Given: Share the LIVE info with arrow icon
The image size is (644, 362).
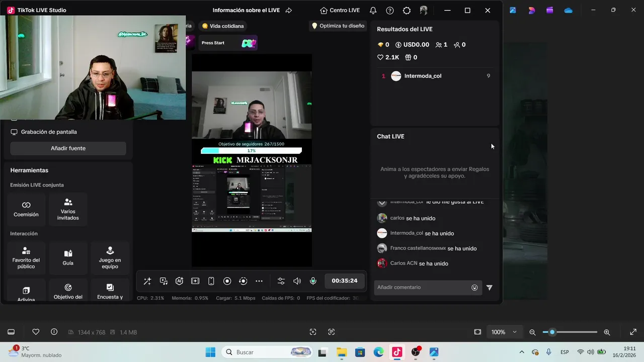Looking at the screenshot, I should (289, 10).
